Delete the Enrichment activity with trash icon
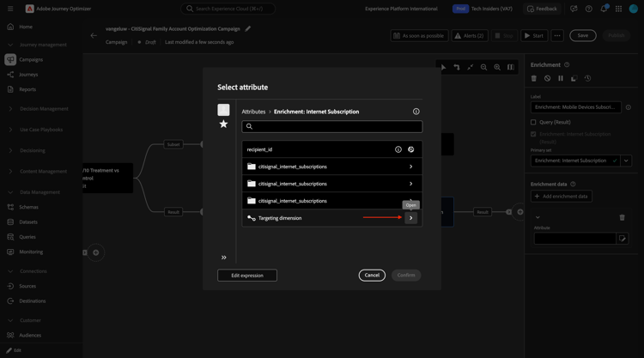This screenshot has height=358, width=644. (534, 78)
